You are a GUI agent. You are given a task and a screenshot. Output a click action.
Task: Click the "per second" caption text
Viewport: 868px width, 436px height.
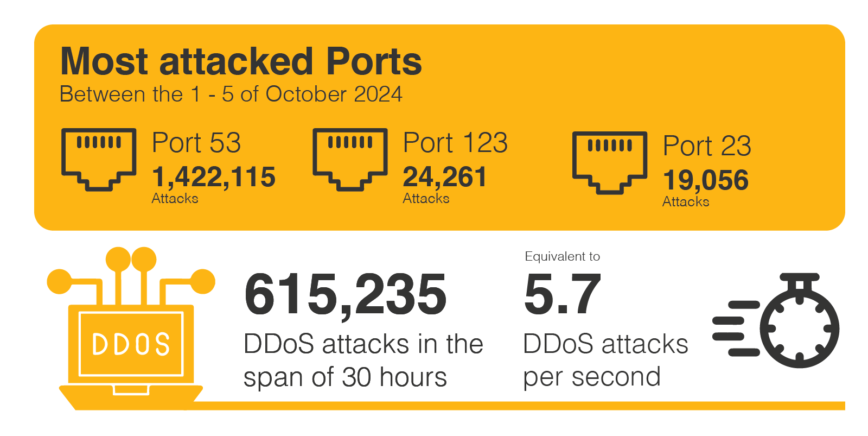592,377
